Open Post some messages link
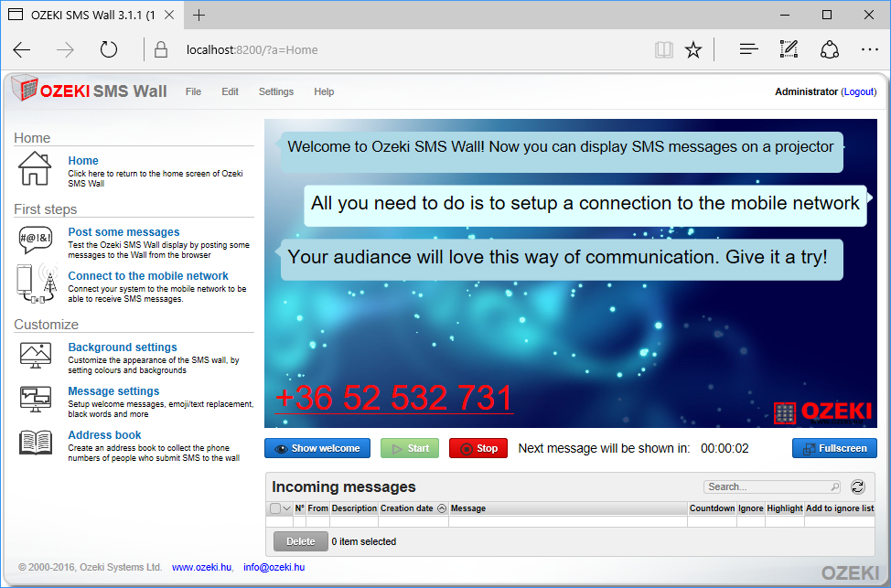Image resolution: width=891 pixels, height=588 pixels. coord(123,231)
